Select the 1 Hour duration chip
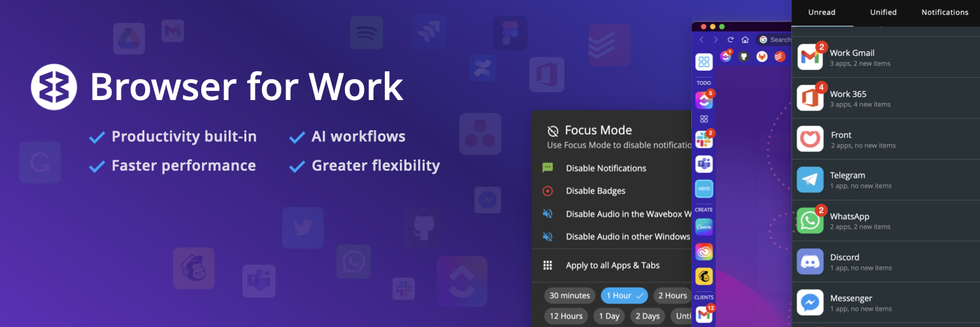 tap(625, 296)
